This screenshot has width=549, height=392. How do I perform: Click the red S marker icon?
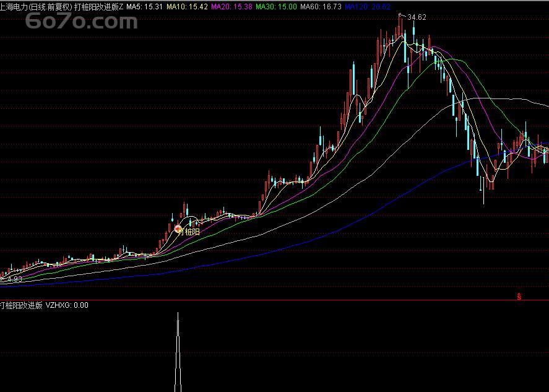coord(519,297)
